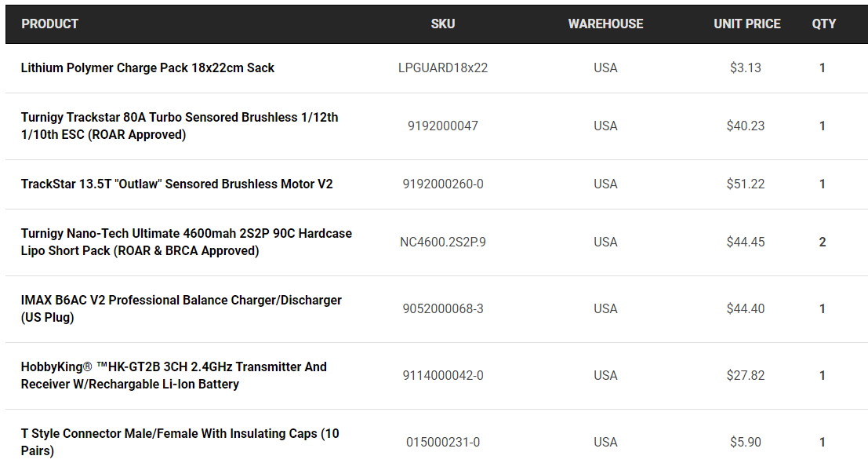Screen dimensions: 868x474
Task: Open HobbyKing HK-GT2B Transmitter product link
Action: pyautogui.click(x=174, y=375)
